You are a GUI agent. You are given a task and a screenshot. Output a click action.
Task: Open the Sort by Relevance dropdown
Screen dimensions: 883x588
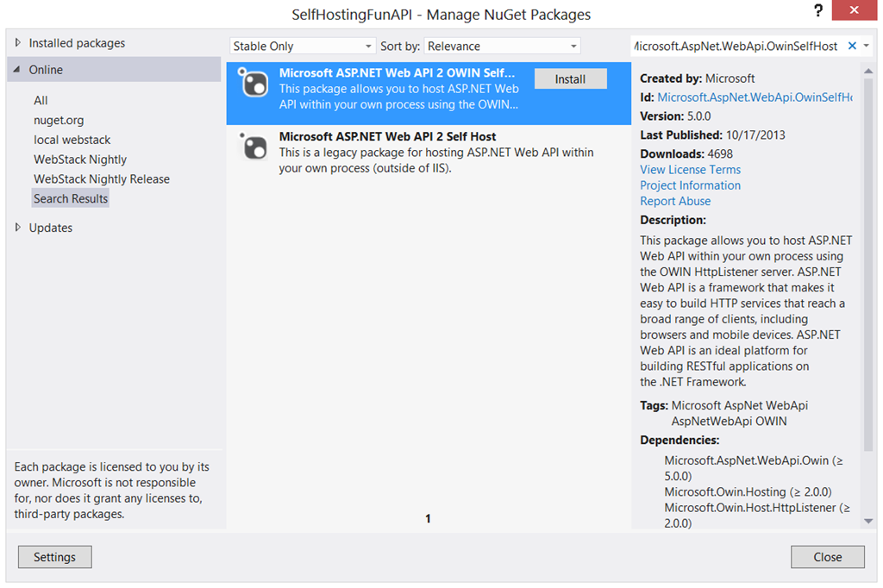point(502,47)
